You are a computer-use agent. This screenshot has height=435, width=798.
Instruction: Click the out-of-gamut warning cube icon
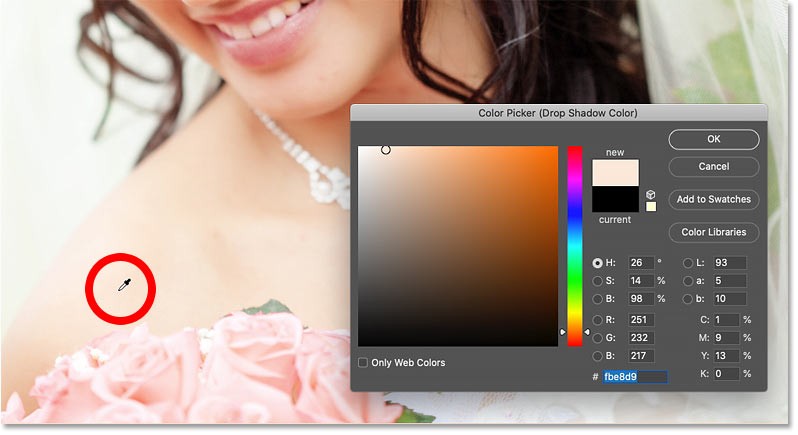650,195
